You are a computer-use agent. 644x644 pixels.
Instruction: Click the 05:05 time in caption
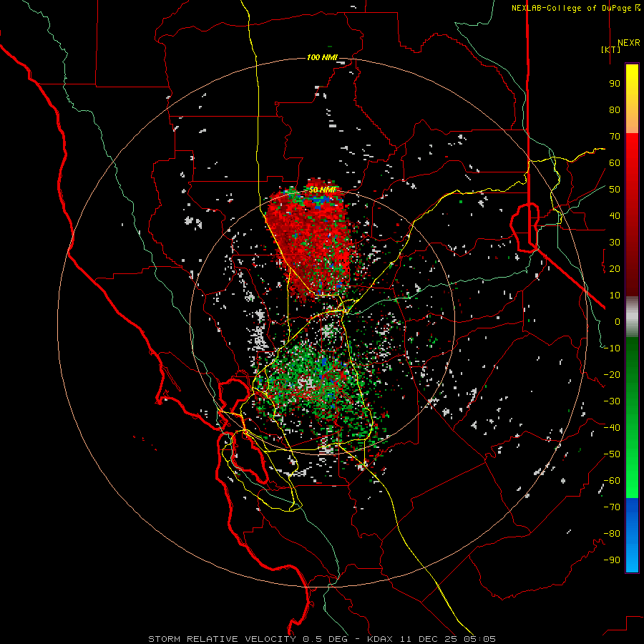pyautogui.click(x=478, y=639)
